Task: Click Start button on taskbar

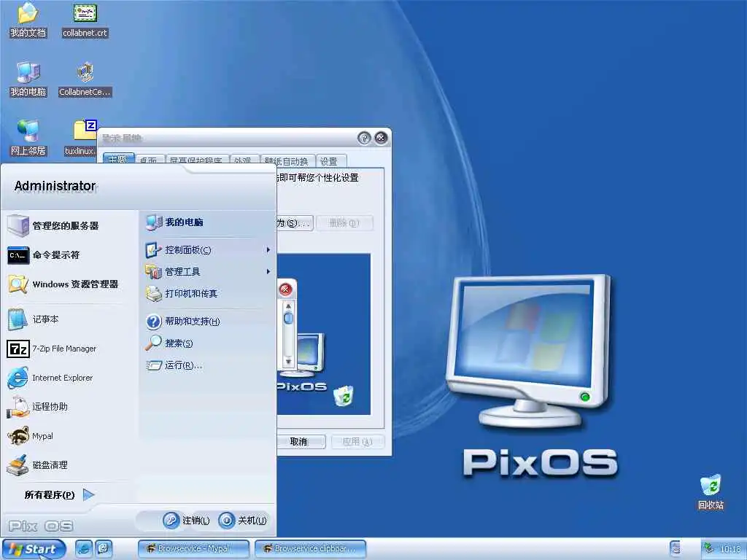Action: pos(34,549)
